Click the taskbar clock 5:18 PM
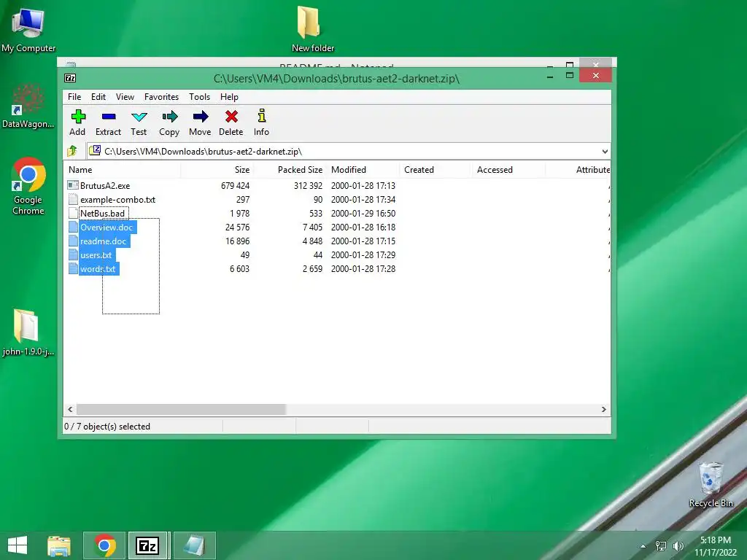747x560 pixels. (715, 540)
